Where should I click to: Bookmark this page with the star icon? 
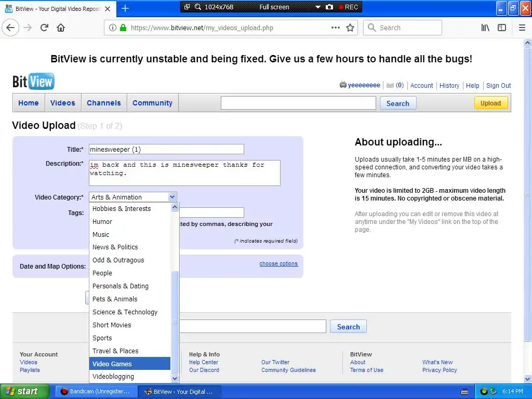coord(350,28)
